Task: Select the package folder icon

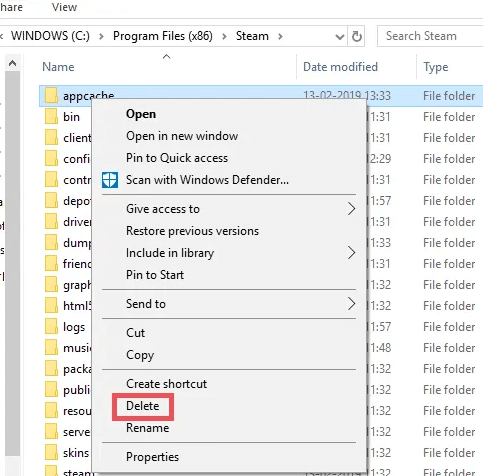Action: [x=51, y=369]
